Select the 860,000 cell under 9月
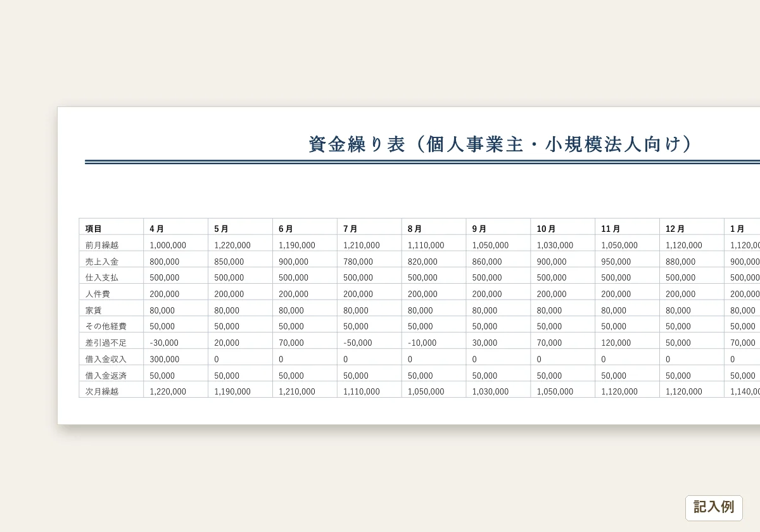Image resolution: width=760 pixels, height=532 pixels. (x=498, y=260)
